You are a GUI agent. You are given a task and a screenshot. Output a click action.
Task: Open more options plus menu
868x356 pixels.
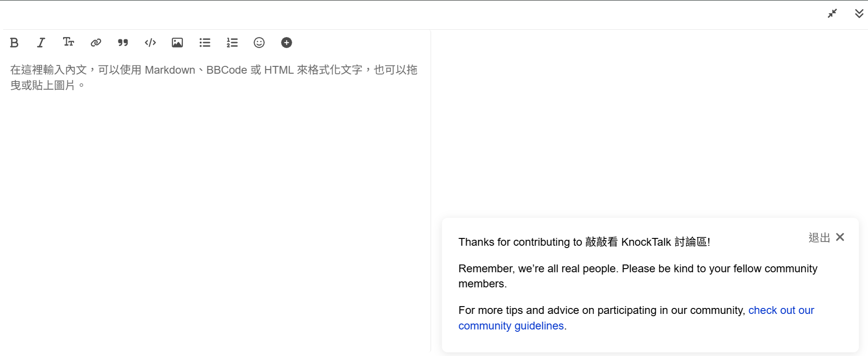point(286,43)
